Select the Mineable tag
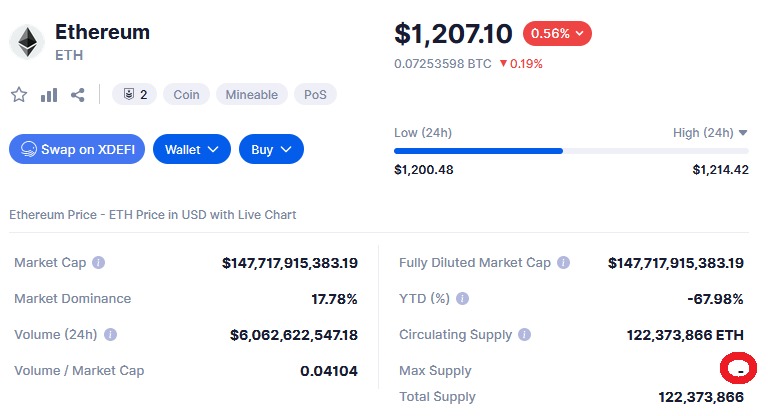The width and height of the screenshot is (768, 416). pos(252,95)
